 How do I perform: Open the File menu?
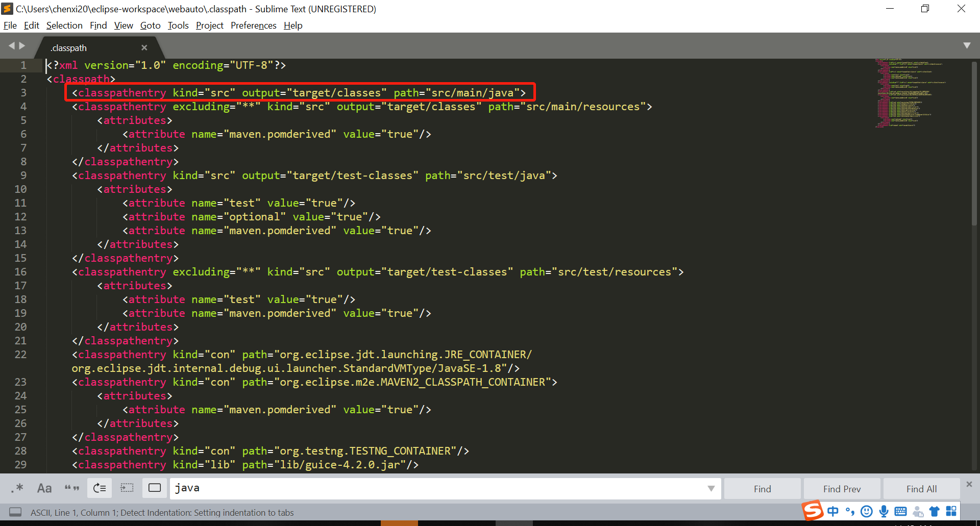10,26
